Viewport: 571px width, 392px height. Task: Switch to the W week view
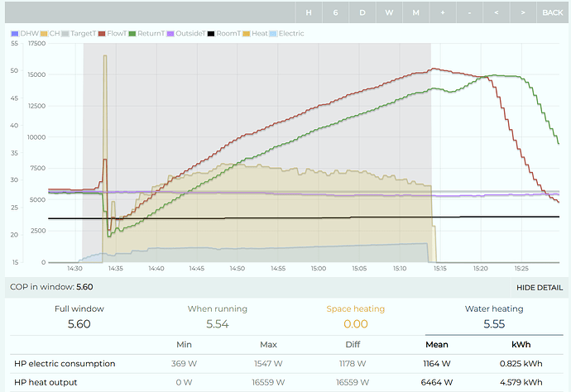coord(389,12)
